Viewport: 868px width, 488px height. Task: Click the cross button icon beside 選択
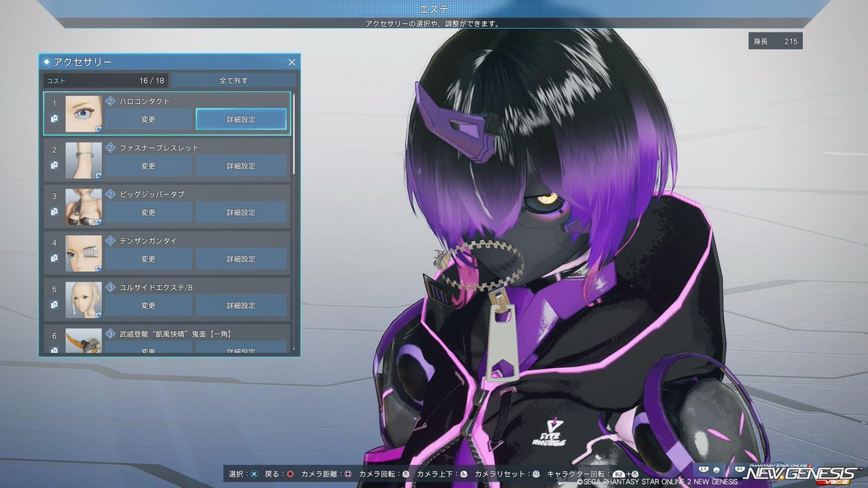[x=253, y=474]
